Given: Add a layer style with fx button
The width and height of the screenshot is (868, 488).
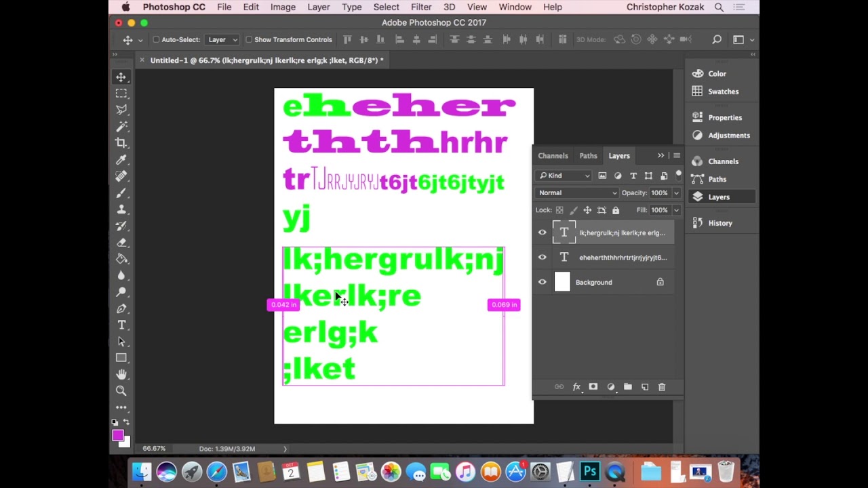Looking at the screenshot, I should pos(576,387).
